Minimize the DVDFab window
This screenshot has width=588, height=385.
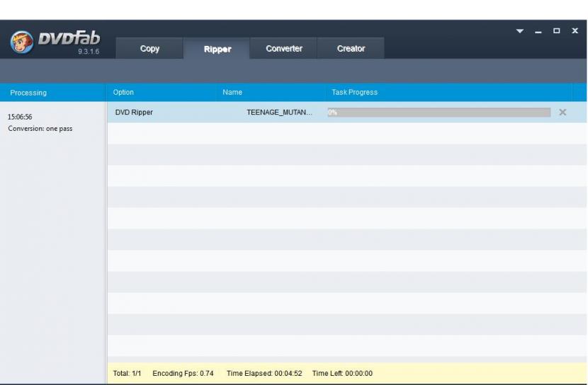[538, 32]
